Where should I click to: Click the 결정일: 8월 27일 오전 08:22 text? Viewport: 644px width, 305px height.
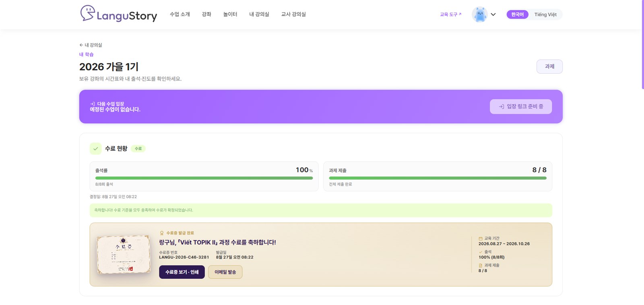tap(113, 197)
